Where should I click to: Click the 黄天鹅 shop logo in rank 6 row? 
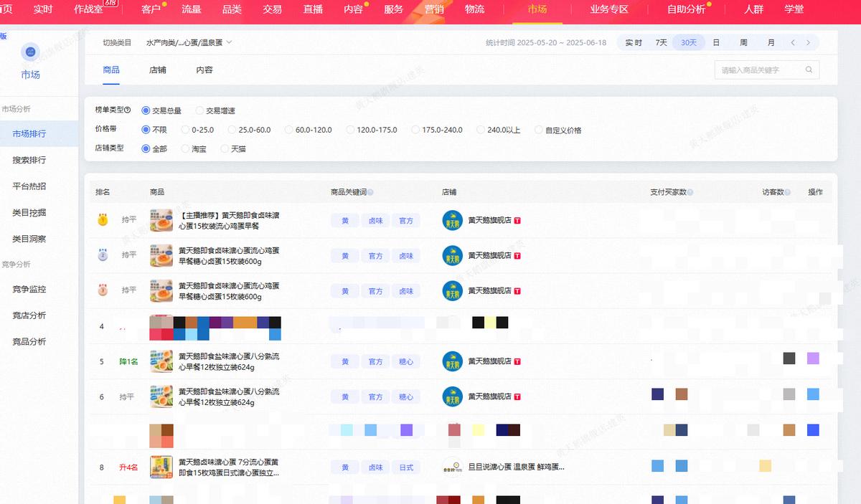click(453, 396)
